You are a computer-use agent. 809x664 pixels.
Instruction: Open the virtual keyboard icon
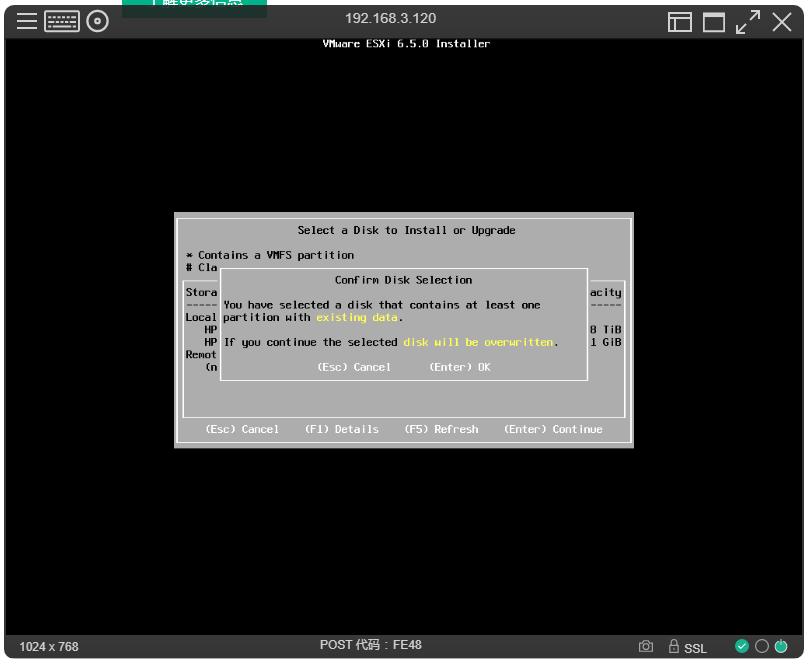point(62,21)
